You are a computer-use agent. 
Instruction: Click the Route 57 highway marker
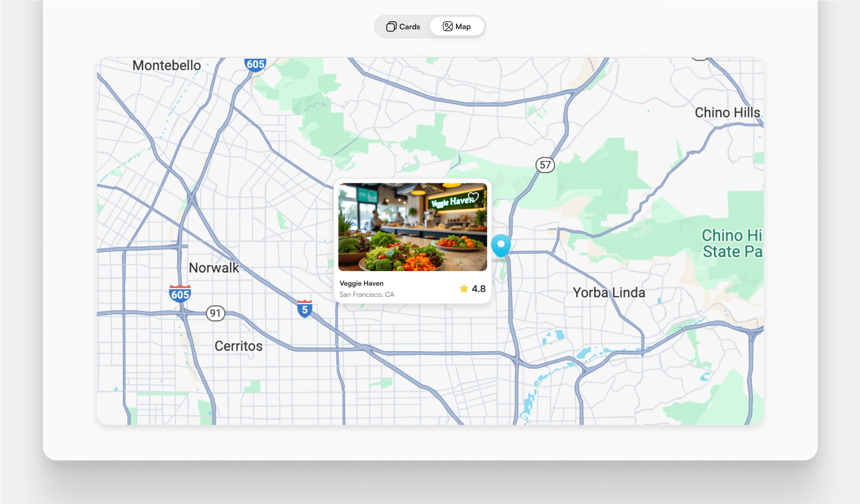pos(545,165)
